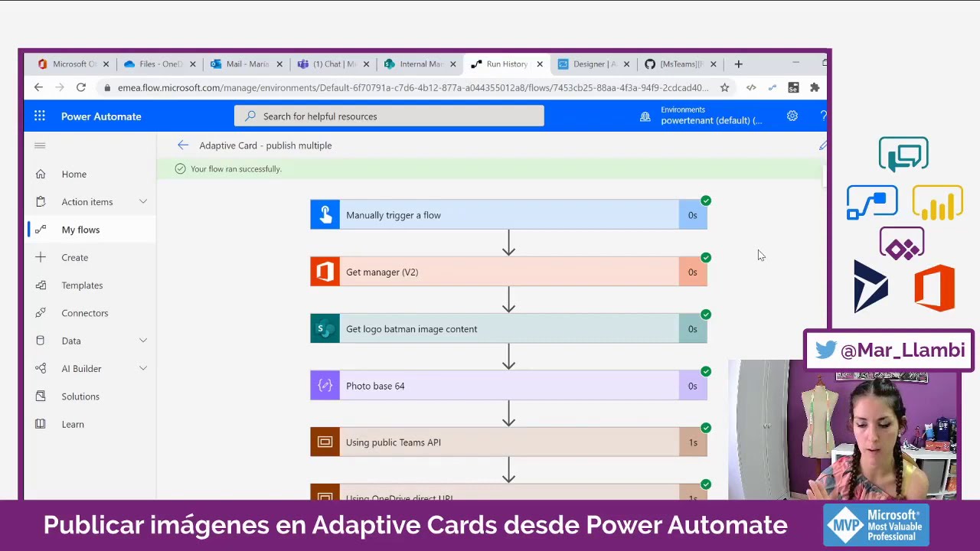Screen dimensions: 980x551
Task: Open Templates in the sidebar
Action: click(82, 285)
